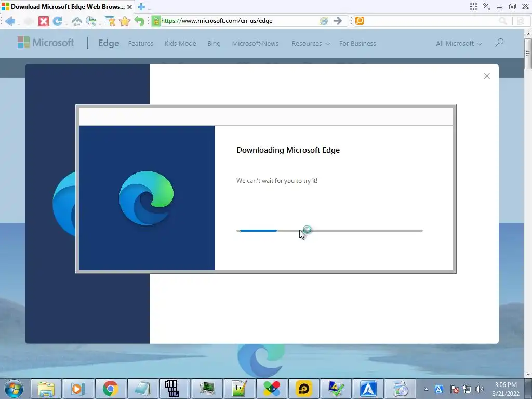Screen dimensions: 532x399
Task: Click the orange search engine icon
Action: [360, 21]
